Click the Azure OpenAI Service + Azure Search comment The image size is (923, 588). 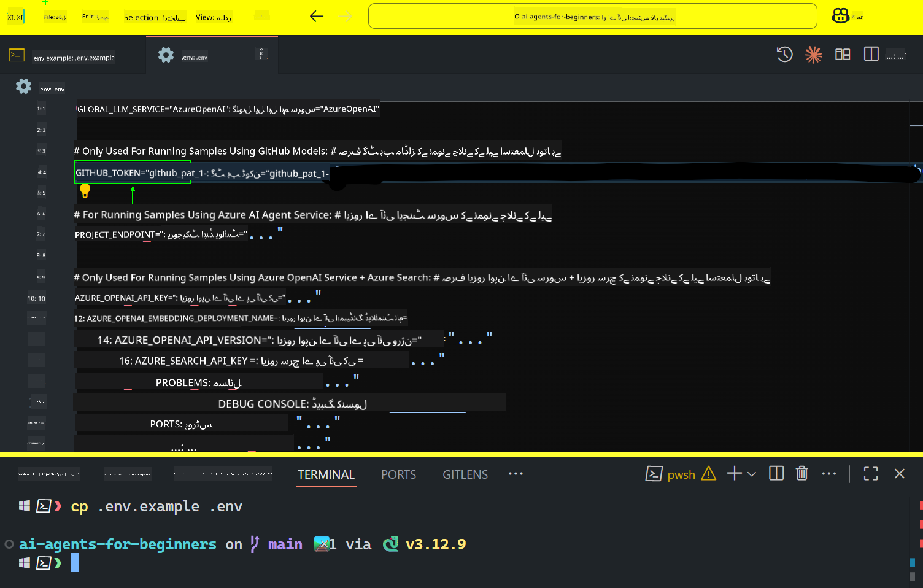coord(422,277)
